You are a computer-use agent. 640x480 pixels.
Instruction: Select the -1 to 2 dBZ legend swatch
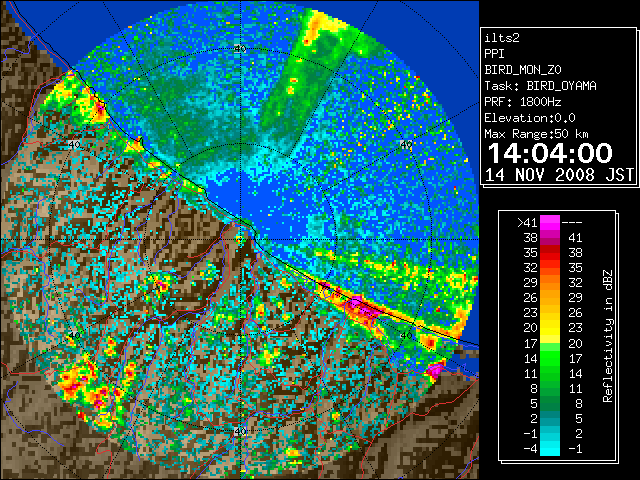[550, 434]
